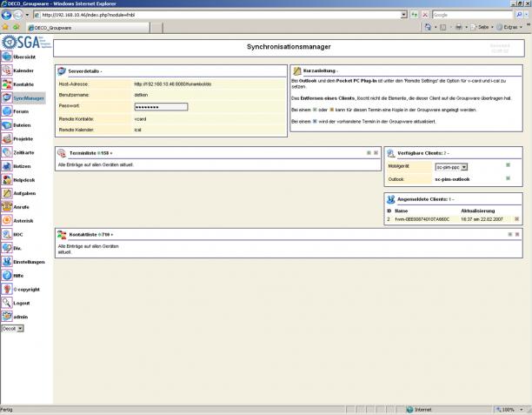This screenshot has width=532, height=415.
Task: Open the Projekte sidebar icon
Action: [x=7, y=138]
